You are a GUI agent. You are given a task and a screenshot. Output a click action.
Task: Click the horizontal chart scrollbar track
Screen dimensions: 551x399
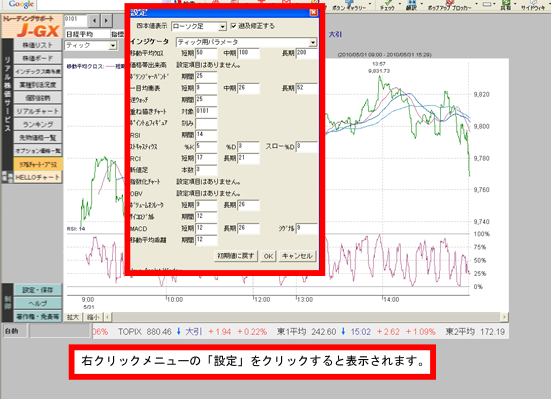click(x=306, y=317)
